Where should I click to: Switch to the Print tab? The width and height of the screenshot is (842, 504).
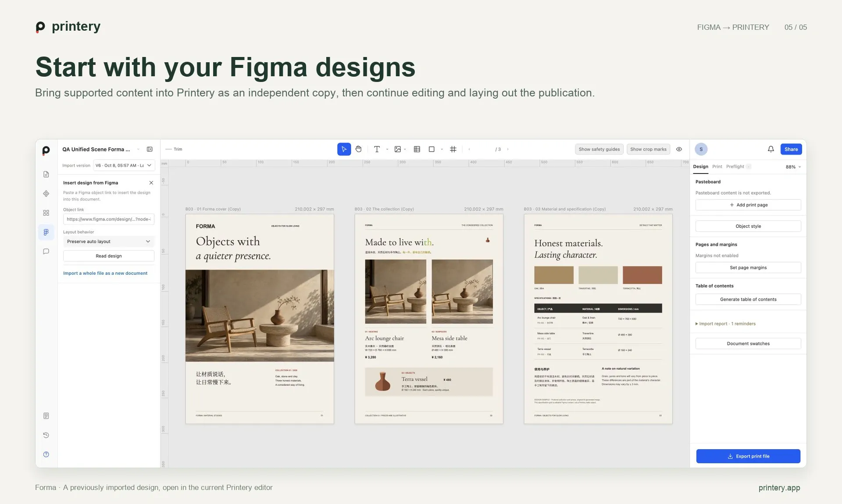[x=717, y=167]
